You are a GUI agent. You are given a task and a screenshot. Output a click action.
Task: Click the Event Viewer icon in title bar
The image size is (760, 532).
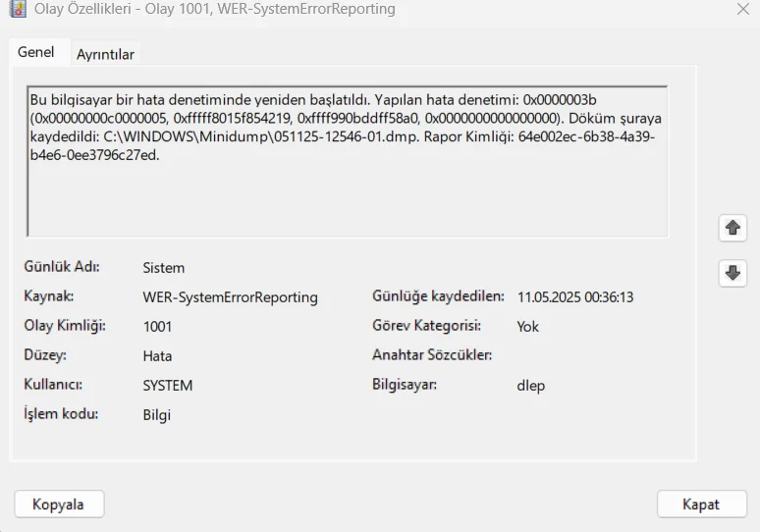pos(18,8)
